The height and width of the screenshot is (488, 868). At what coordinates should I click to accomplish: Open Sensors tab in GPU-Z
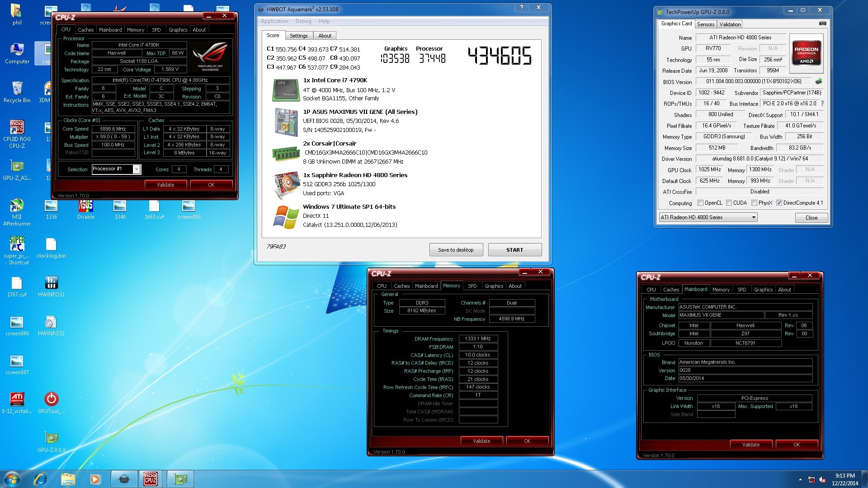[705, 24]
